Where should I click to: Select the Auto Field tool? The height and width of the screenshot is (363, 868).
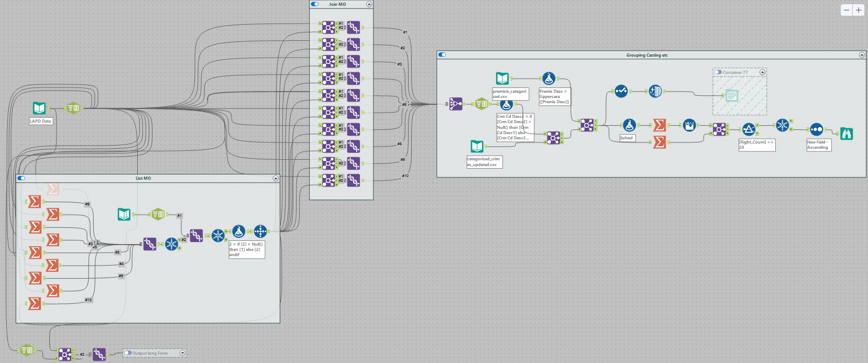(655, 91)
